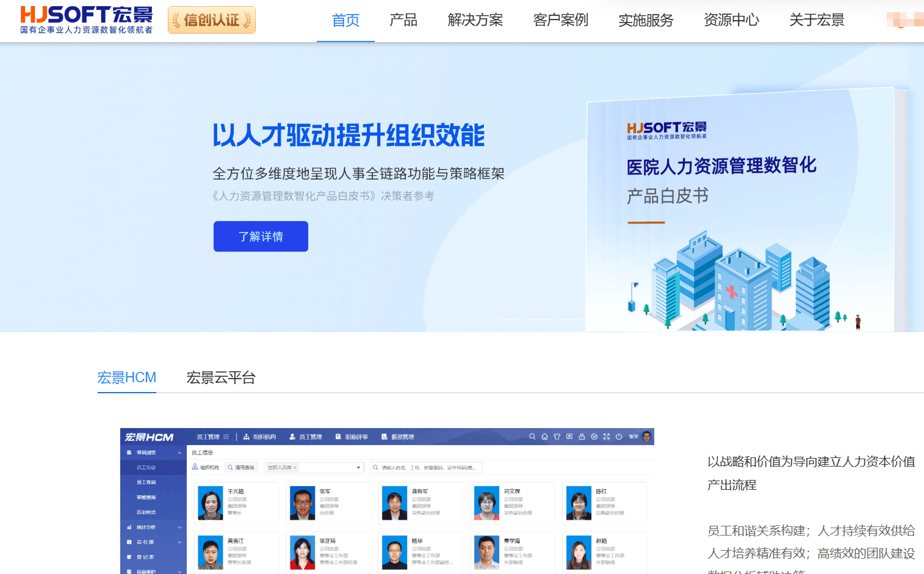Click the 《人力资源管理数智化产品白皮书》决策者参考 line
Screen dimensions: 924x574
[x=323, y=196]
